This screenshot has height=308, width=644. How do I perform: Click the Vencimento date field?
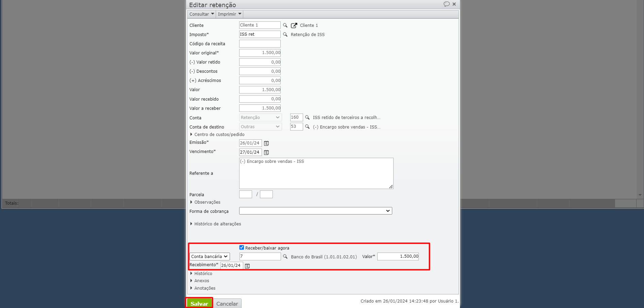coord(250,152)
